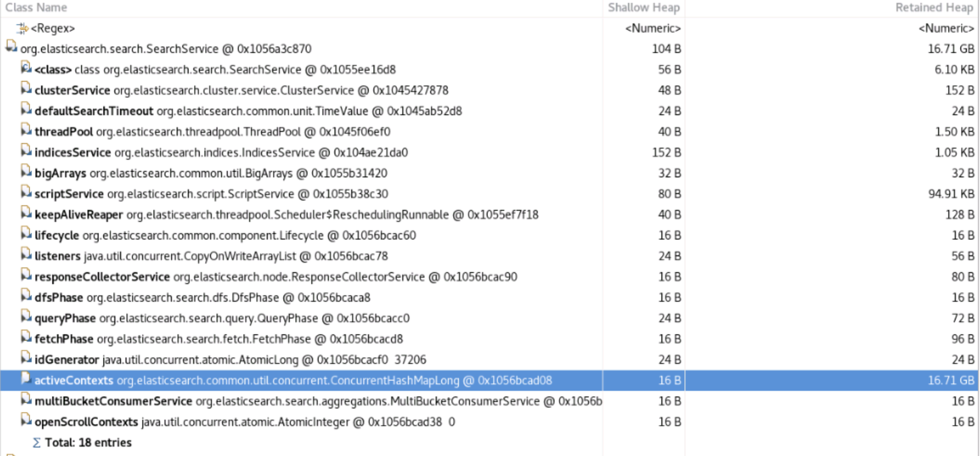Click the indicesService field icon
Viewport: 980px width, 456px height.
click(x=26, y=150)
